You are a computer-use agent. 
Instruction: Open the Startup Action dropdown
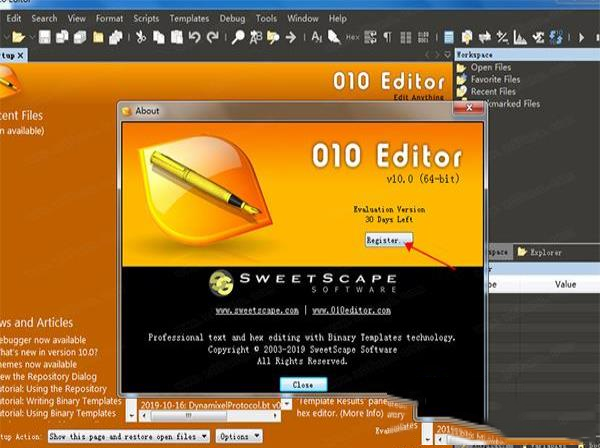coord(129,436)
